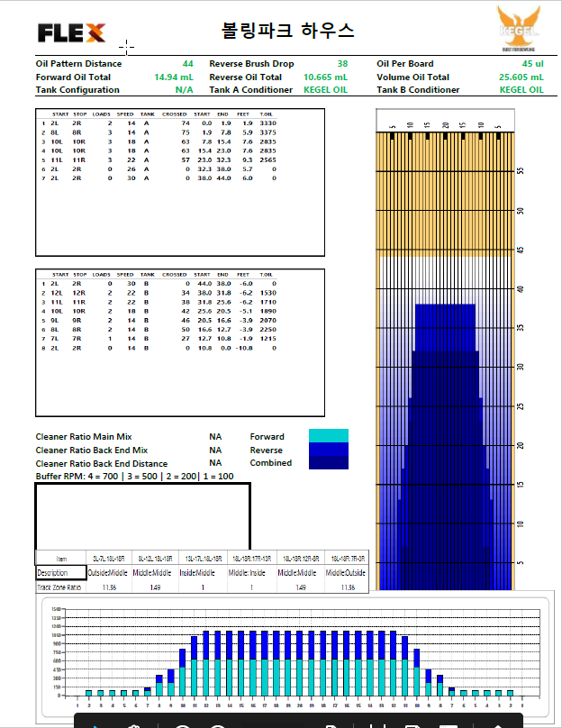Click the 'Combined' legend label
Viewport: 562px width, 728px height.
point(270,463)
